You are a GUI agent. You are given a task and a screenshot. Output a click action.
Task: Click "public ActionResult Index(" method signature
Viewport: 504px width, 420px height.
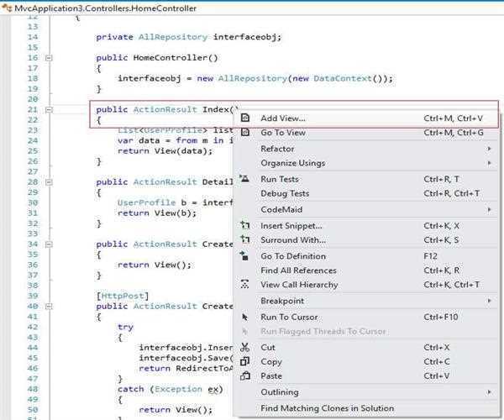click(x=165, y=109)
